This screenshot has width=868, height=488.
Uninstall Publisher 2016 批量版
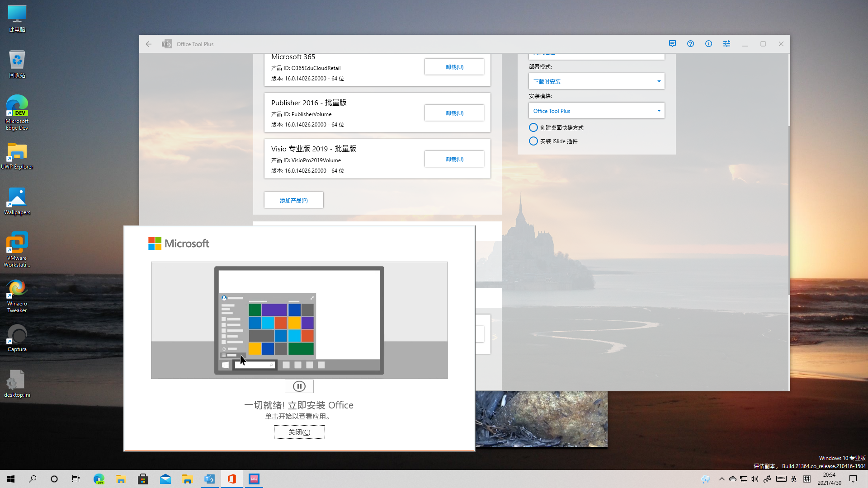[454, 113]
